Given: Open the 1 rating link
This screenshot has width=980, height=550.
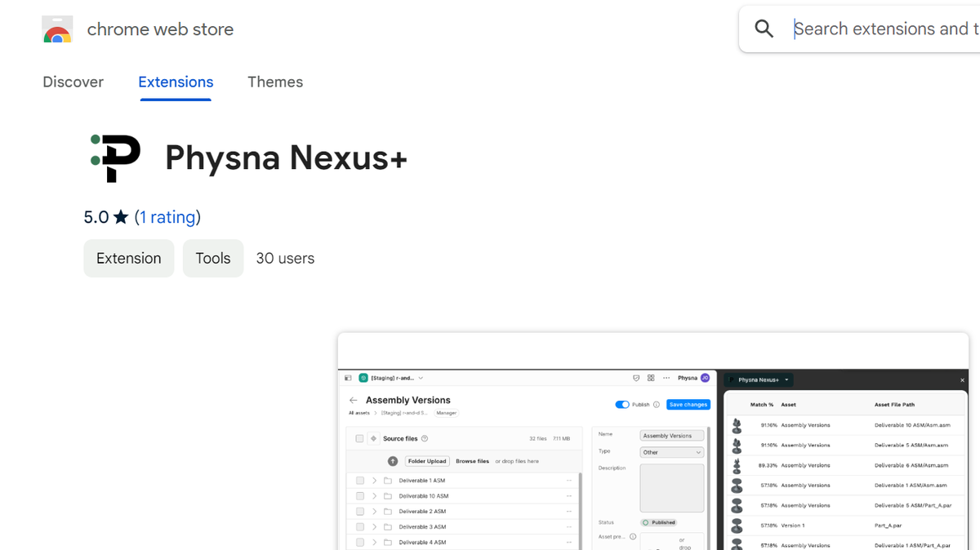Looking at the screenshot, I should click(168, 217).
